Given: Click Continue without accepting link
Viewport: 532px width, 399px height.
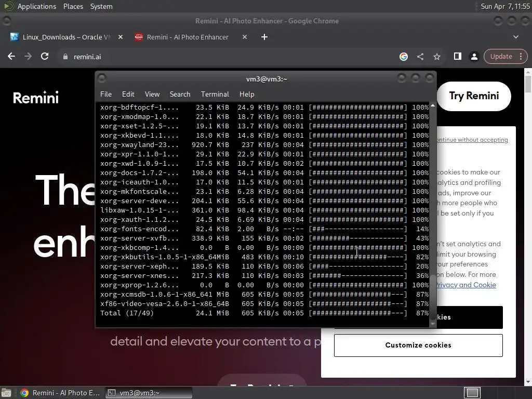Looking at the screenshot, I should (472, 140).
